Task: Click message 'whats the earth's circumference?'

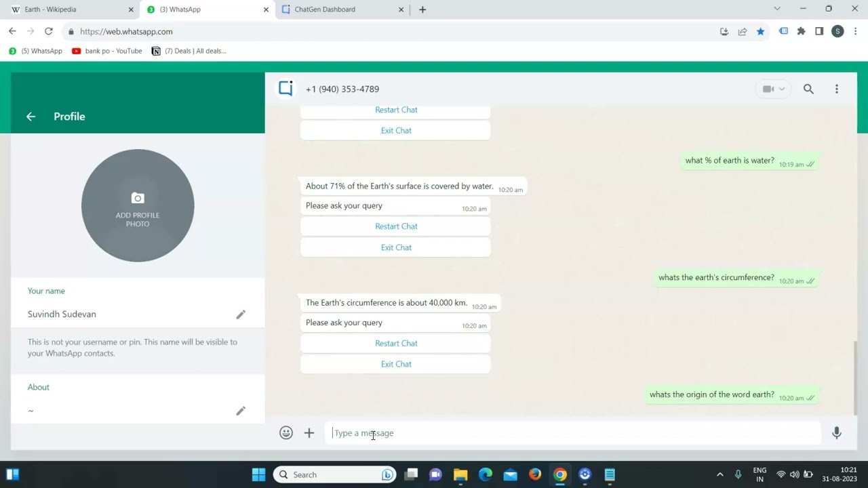Action: click(736, 278)
